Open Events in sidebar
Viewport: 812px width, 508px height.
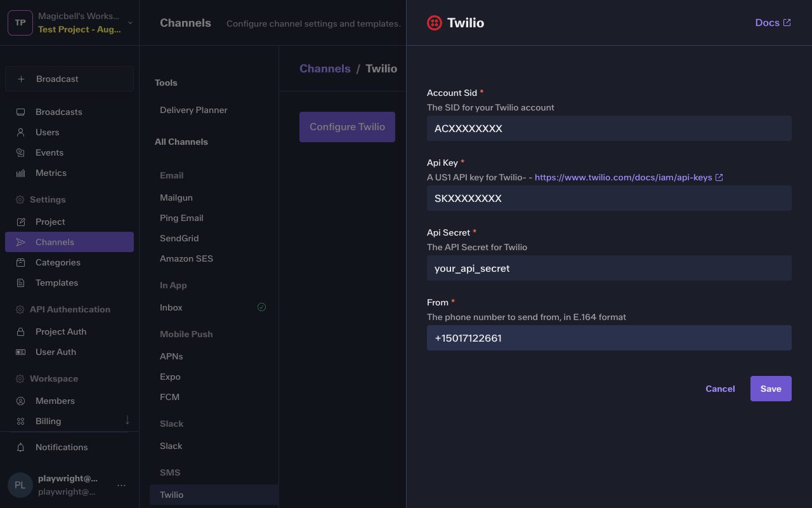point(69,152)
